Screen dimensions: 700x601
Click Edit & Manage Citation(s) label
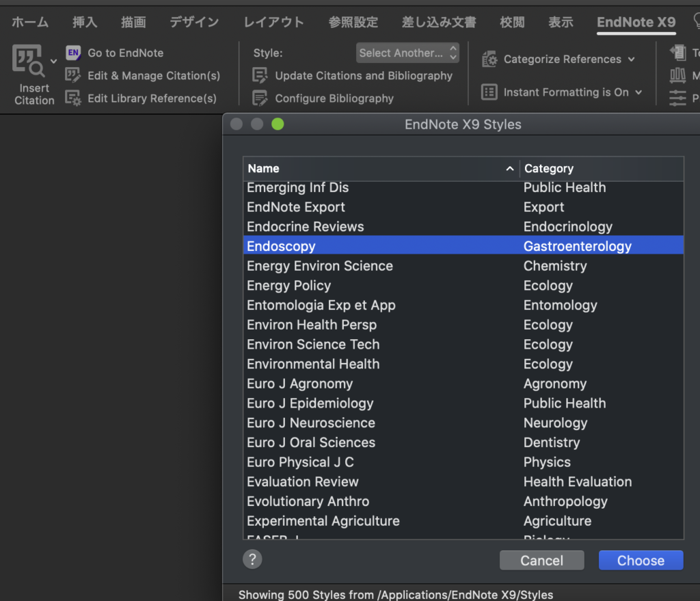[x=154, y=75]
